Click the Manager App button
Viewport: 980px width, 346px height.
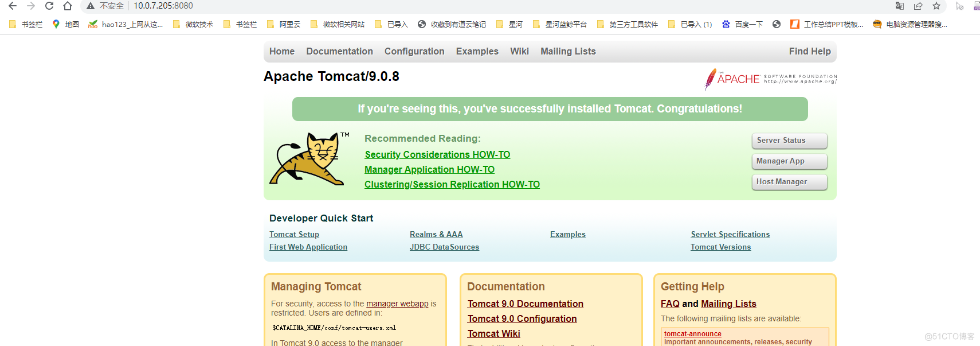(789, 161)
